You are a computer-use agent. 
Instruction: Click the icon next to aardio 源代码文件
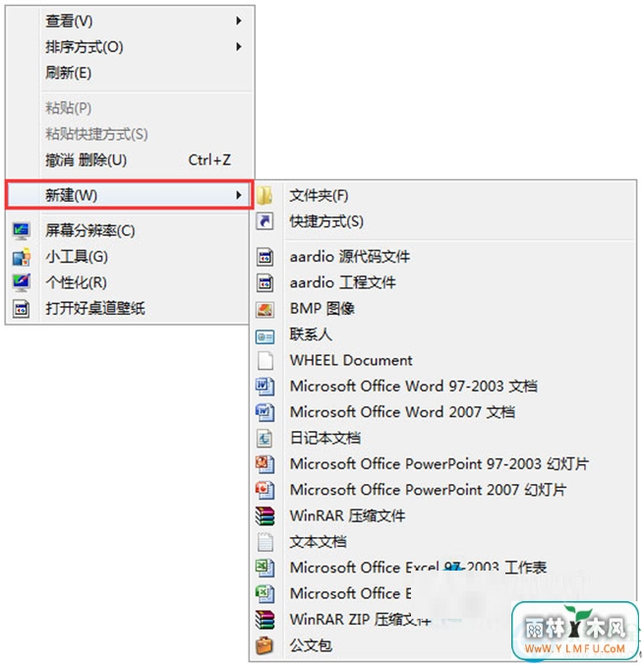point(265,257)
